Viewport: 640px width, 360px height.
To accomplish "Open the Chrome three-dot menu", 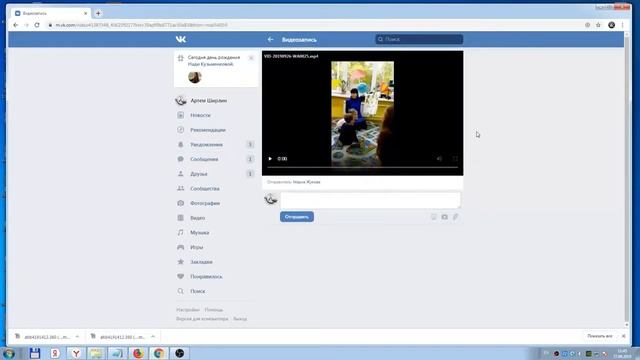I will (622, 25).
